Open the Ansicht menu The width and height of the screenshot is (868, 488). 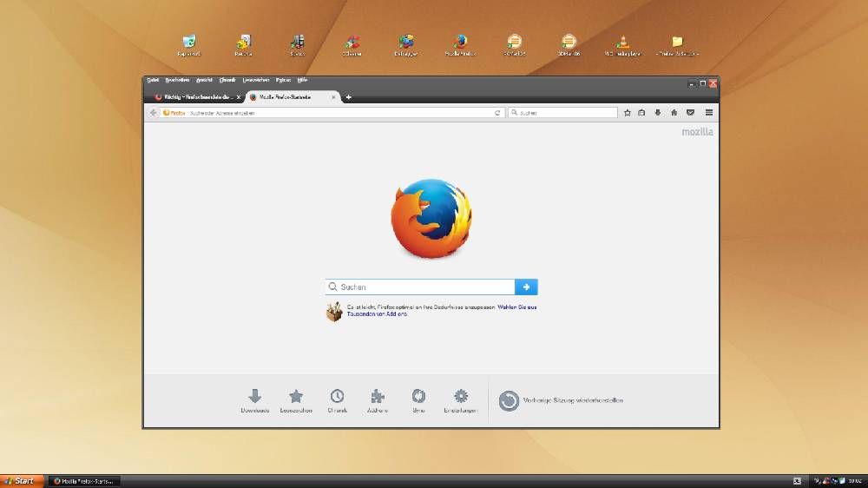(204, 80)
